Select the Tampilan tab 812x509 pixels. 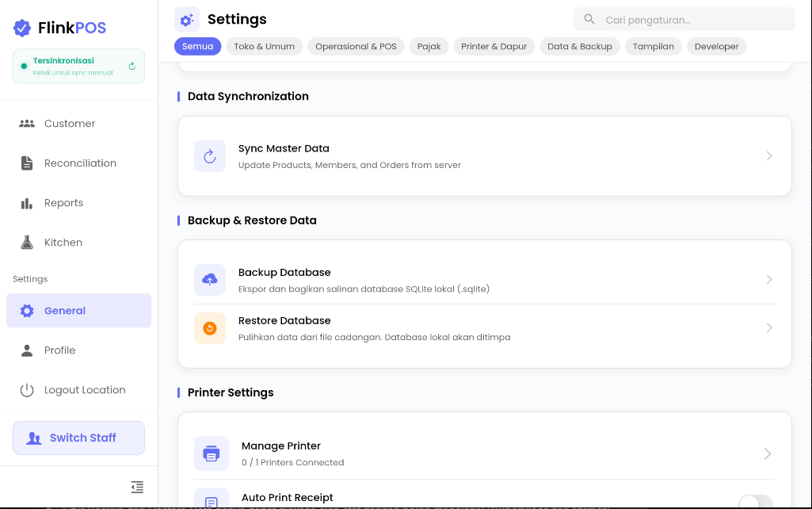pyautogui.click(x=653, y=47)
